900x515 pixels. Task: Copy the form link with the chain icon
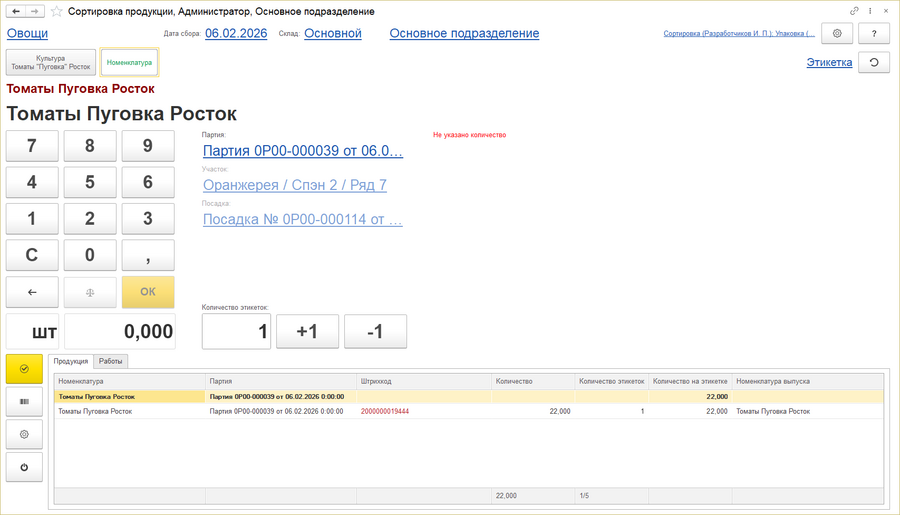coord(854,11)
